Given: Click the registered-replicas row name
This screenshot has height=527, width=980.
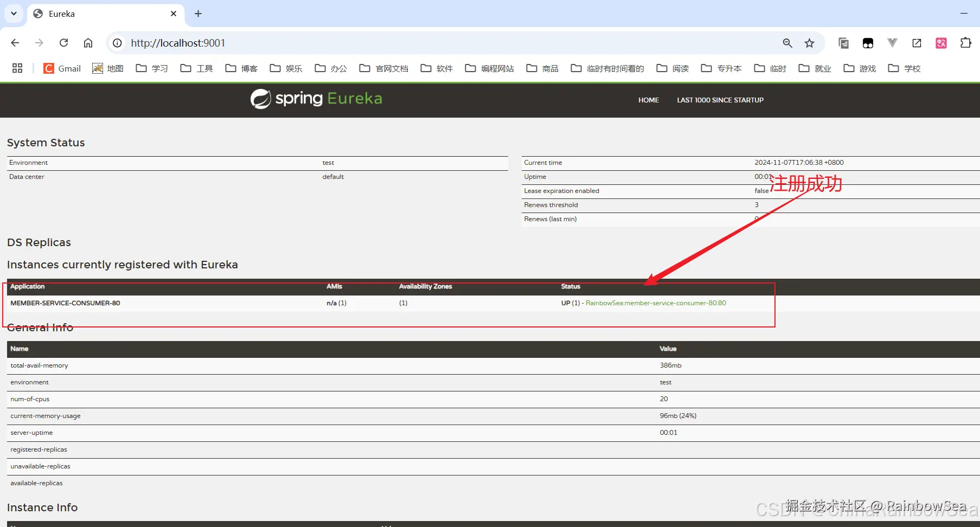Looking at the screenshot, I should [39, 449].
